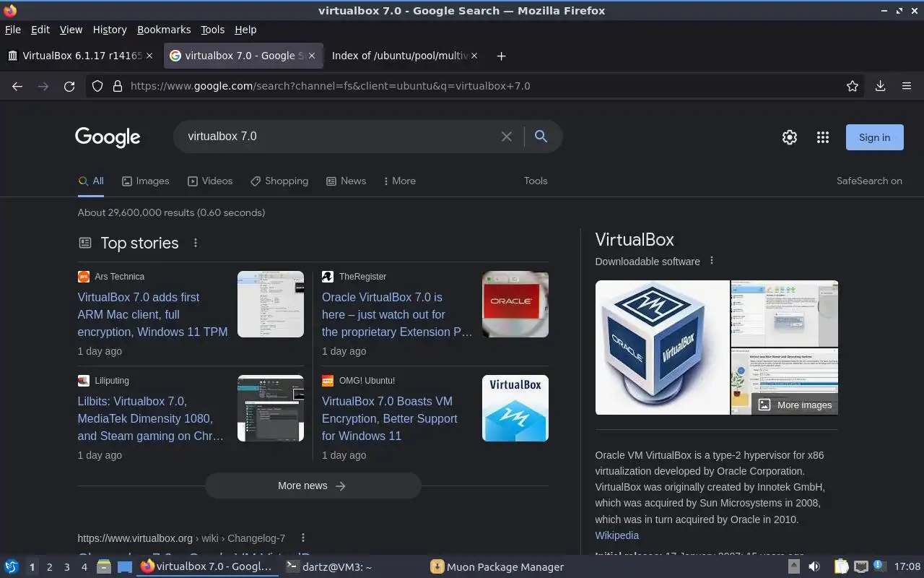This screenshot has height=578, width=924.
Task: Expand the More search filters dropdown
Action: click(x=399, y=181)
